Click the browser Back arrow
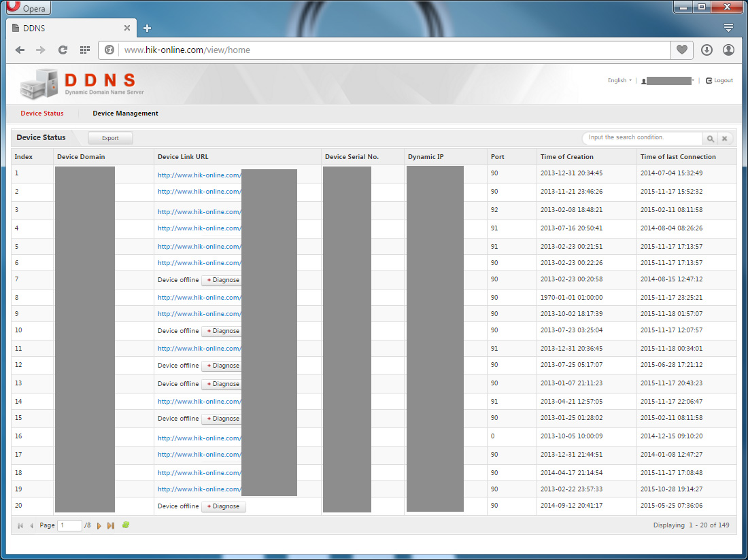Screen dimensions: 748x560 tap(20, 50)
